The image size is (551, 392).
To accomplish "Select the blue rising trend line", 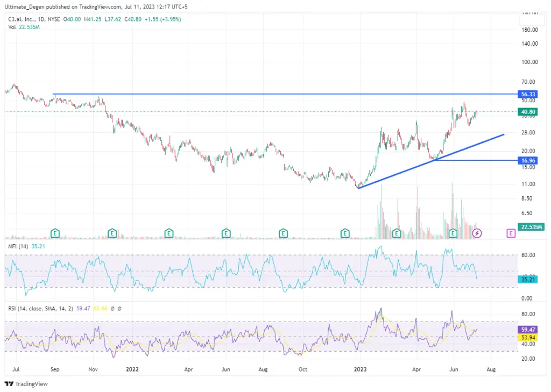I will [x=431, y=161].
